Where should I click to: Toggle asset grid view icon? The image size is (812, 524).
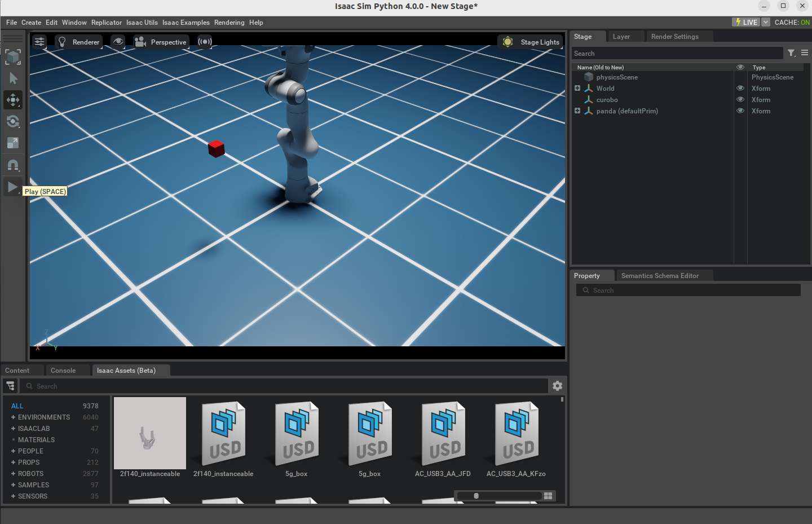tap(548, 496)
